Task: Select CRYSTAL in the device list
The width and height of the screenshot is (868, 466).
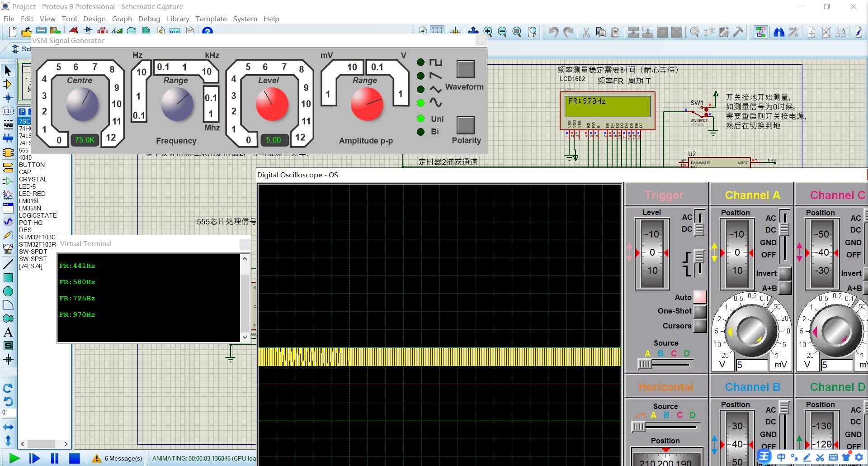Action: tap(33, 179)
